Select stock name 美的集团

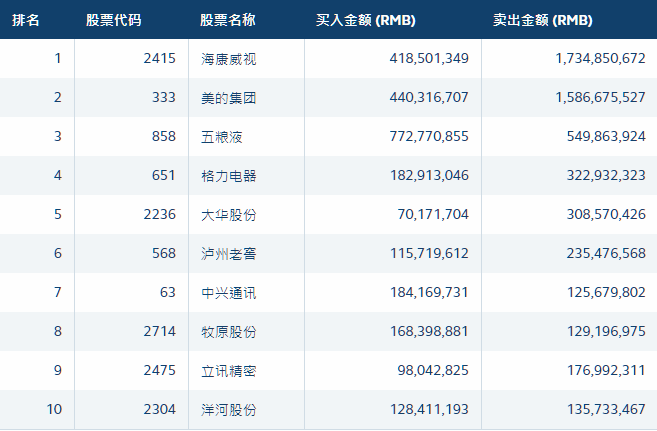(x=228, y=98)
